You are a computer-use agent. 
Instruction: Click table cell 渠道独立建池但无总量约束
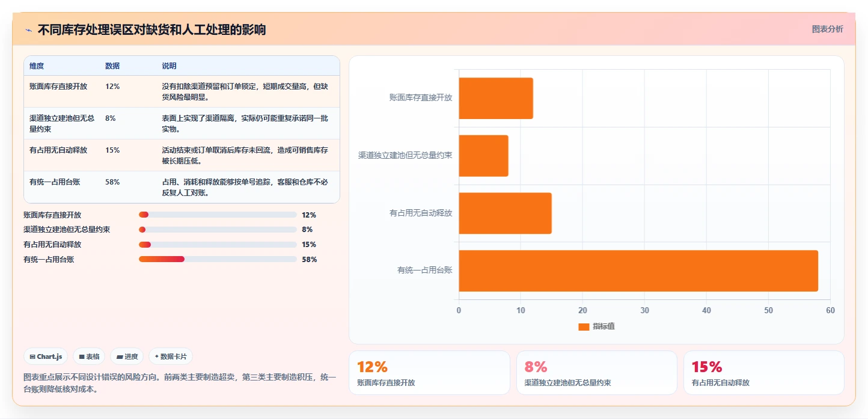tap(63, 123)
